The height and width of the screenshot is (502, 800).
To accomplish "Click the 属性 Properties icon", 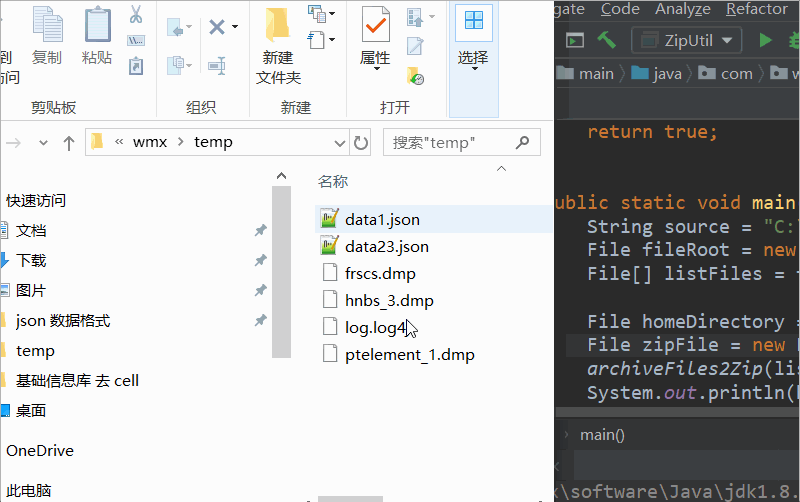I will (x=376, y=24).
